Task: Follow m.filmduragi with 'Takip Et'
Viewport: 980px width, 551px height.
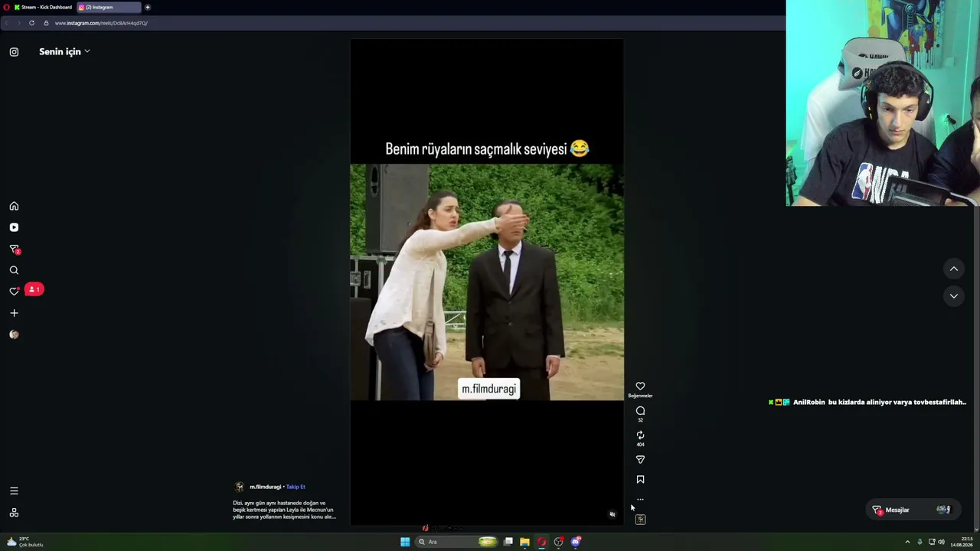Action: [296, 487]
